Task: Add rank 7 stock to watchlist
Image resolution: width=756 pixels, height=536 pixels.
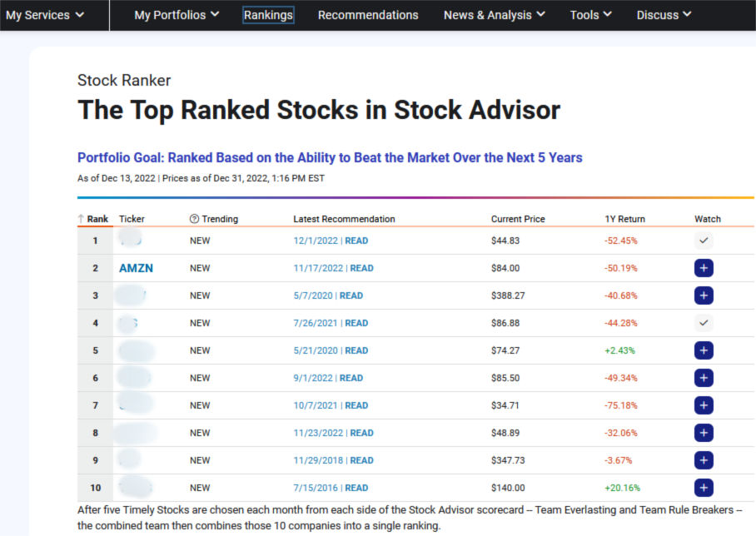Action: point(704,405)
